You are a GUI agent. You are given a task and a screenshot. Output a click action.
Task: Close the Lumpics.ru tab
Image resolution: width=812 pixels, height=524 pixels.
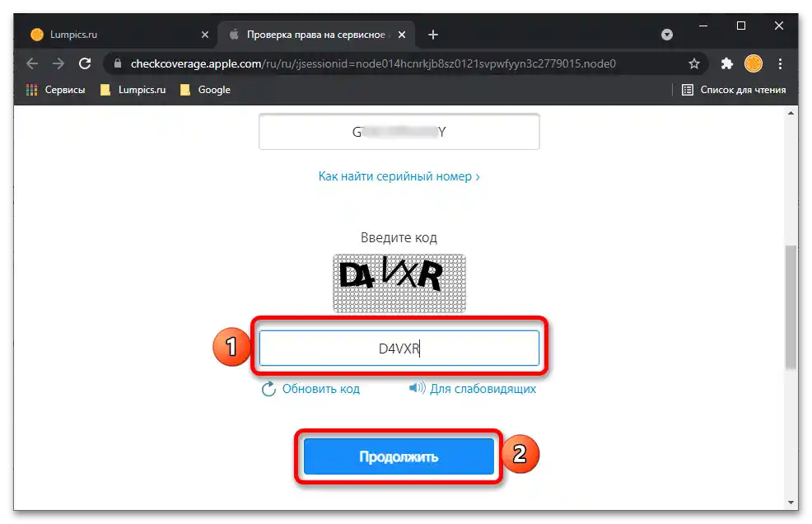click(205, 35)
